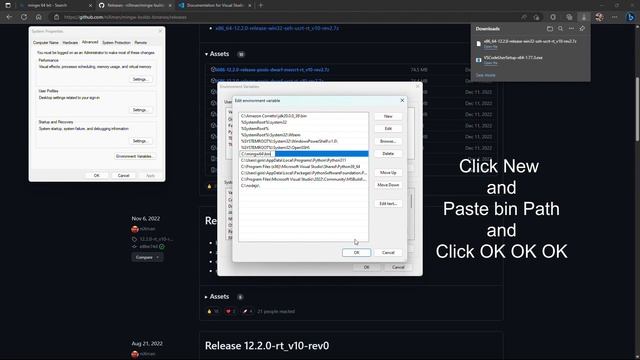Confirm Edit environment variable dialog with OK

click(356, 253)
